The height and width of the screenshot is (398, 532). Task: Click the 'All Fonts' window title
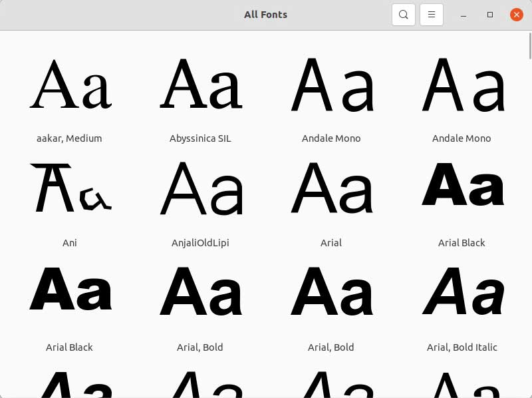pos(265,15)
